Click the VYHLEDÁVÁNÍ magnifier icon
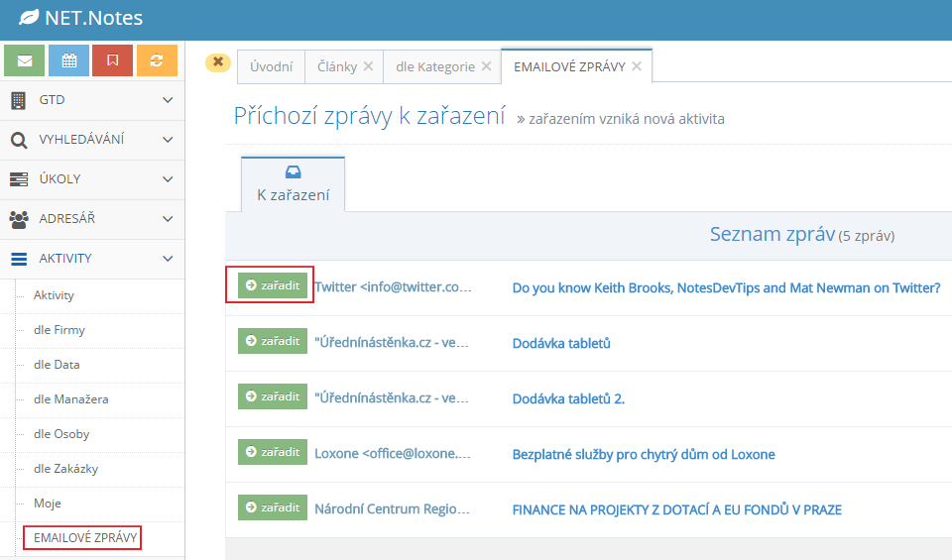 click(19, 140)
